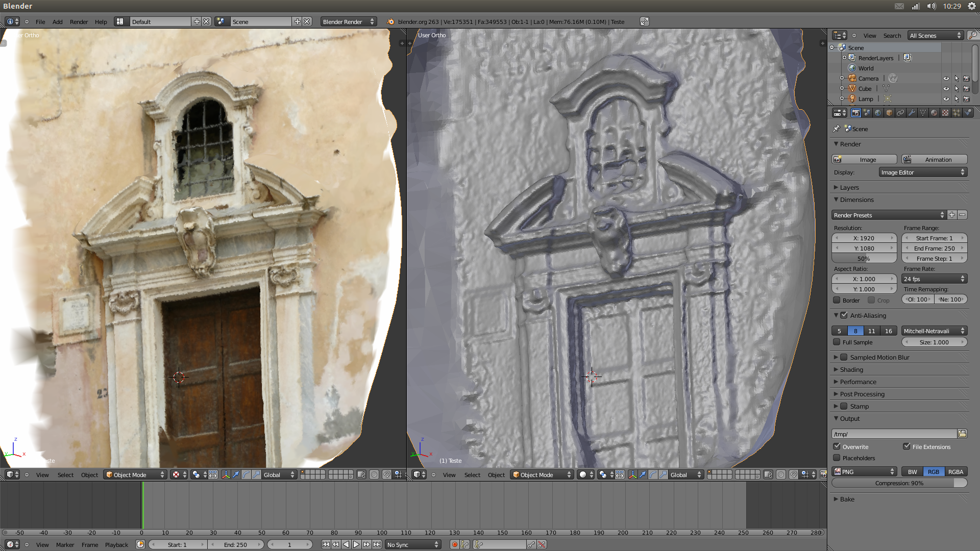Open the timeline Marker menu
The image size is (980, 551).
(65, 544)
